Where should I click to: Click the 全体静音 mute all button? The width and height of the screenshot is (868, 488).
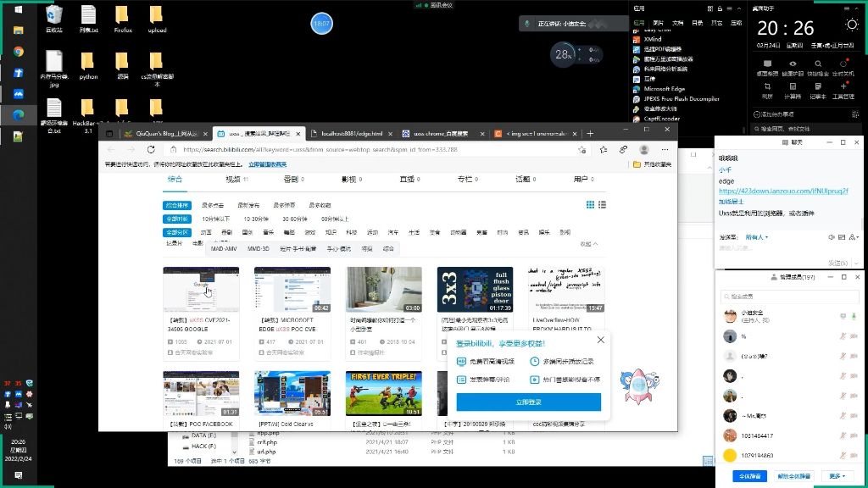click(x=749, y=476)
